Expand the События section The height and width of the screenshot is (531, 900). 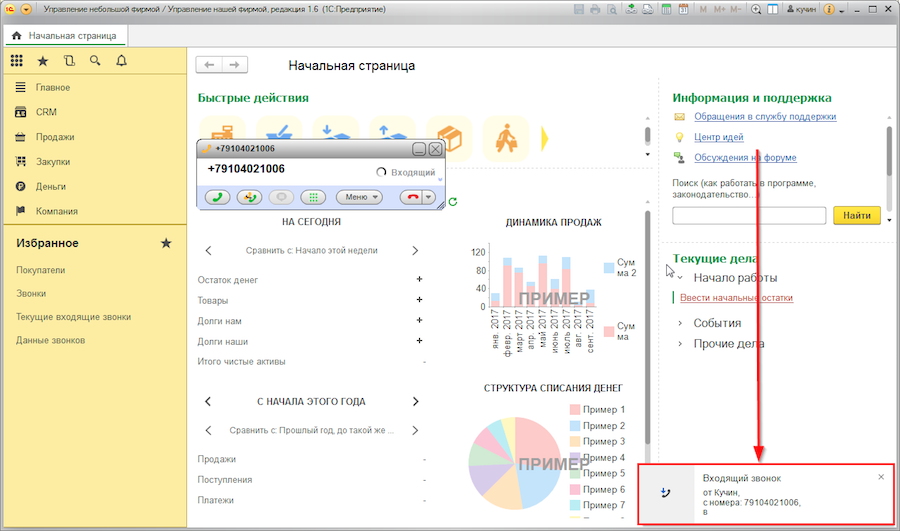[x=681, y=323]
